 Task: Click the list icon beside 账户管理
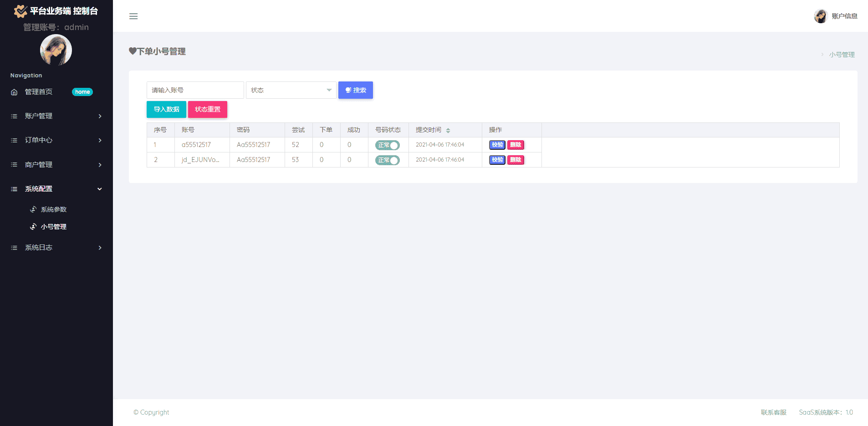14,116
